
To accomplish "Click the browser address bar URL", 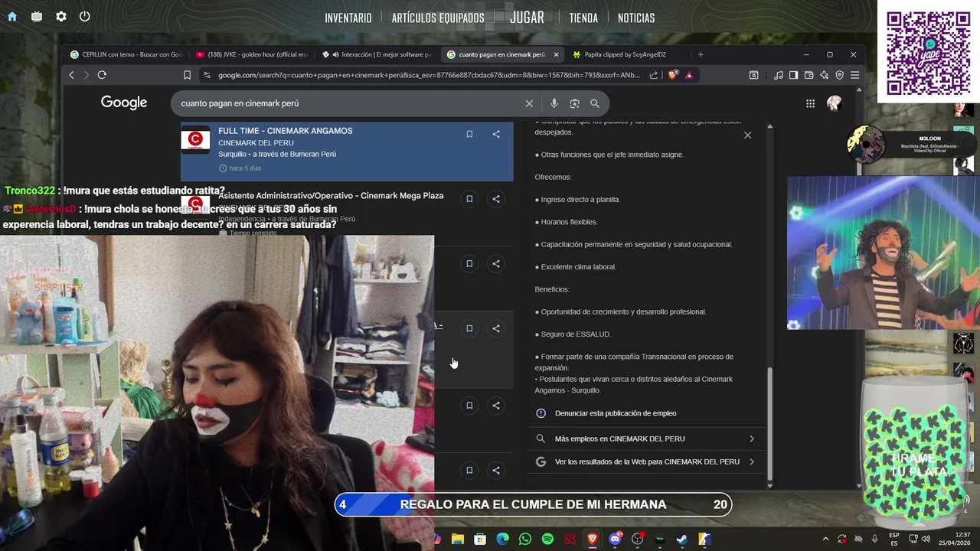I will [x=429, y=75].
